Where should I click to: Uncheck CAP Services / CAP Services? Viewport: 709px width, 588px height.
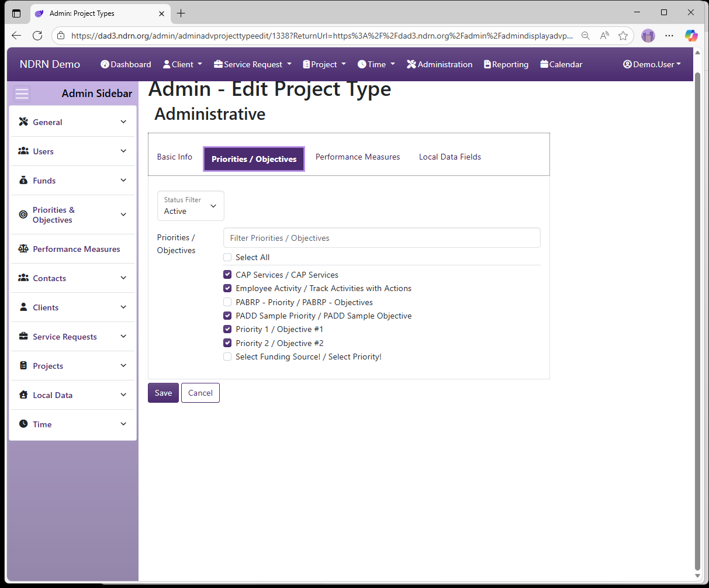click(x=227, y=275)
